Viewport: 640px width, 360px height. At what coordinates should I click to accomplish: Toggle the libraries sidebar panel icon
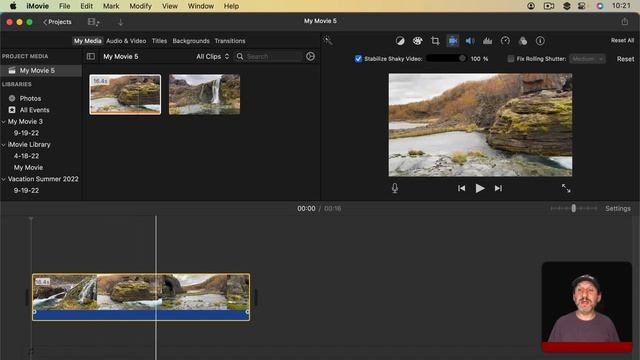pyautogui.click(x=91, y=56)
